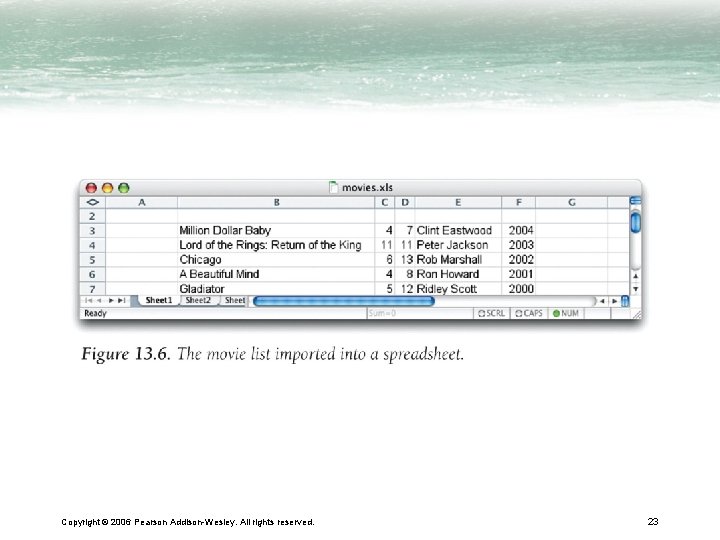Click cell 'A Beautiful Mind'
Viewport: 720px width, 540px height.
[x=276, y=275]
